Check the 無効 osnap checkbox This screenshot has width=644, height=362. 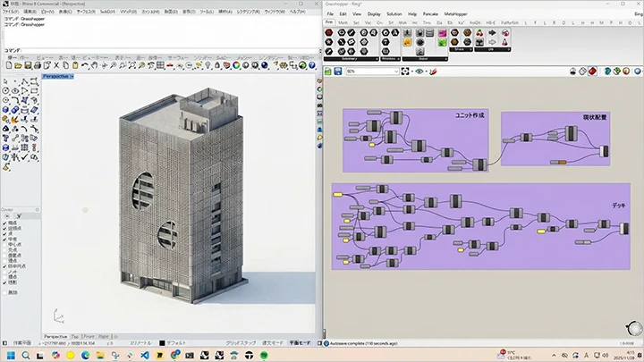(x=5, y=292)
